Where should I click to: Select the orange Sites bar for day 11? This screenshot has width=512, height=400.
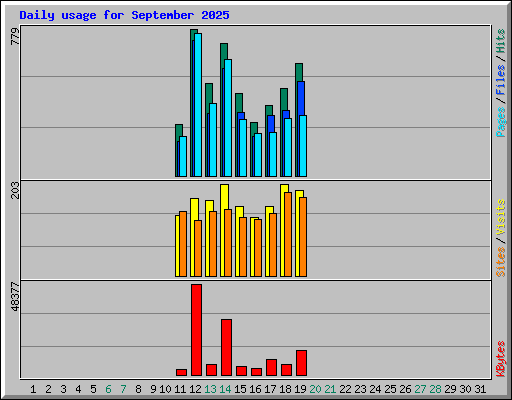pos(183,244)
